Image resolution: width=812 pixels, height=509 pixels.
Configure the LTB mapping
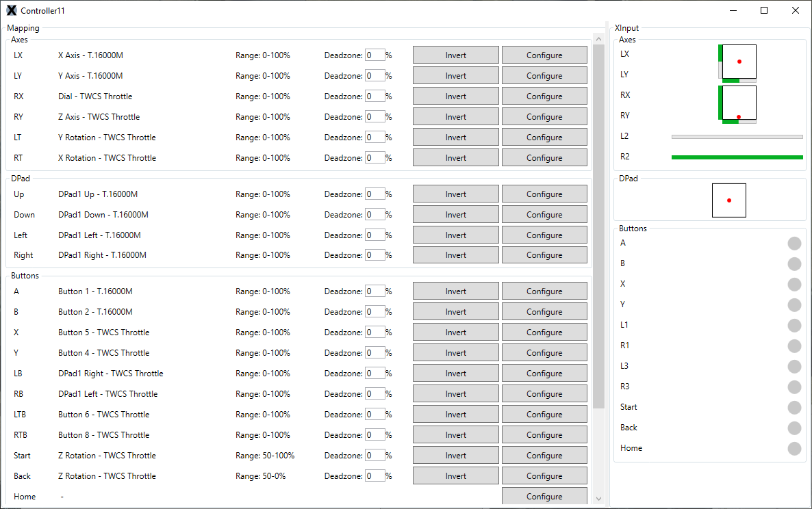pyautogui.click(x=544, y=415)
